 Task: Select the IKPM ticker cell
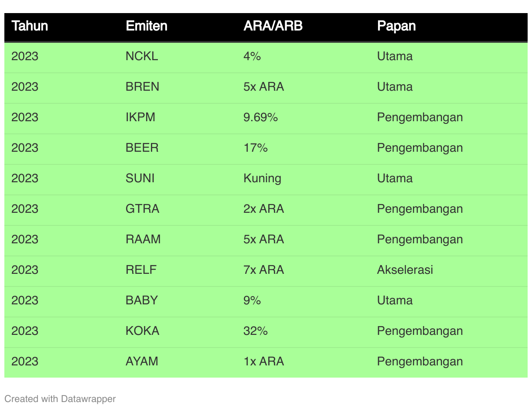(x=140, y=117)
